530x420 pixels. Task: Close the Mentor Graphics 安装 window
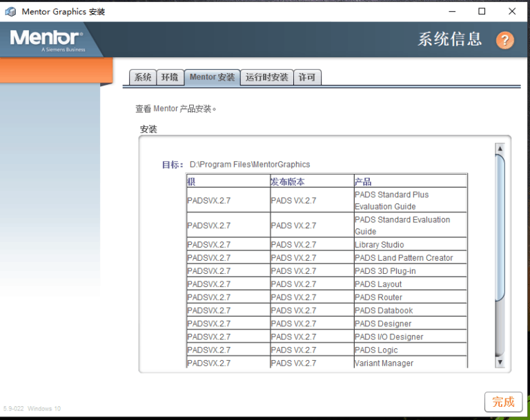pyautogui.click(x=512, y=12)
